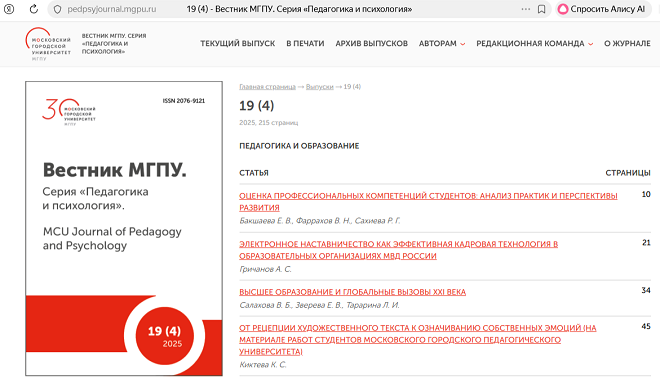Expand the РЕДАКЦИОННАЯ КОМАНДА dropdown menu
Viewport: 660px width, 379px height.
(x=535, y=43)
